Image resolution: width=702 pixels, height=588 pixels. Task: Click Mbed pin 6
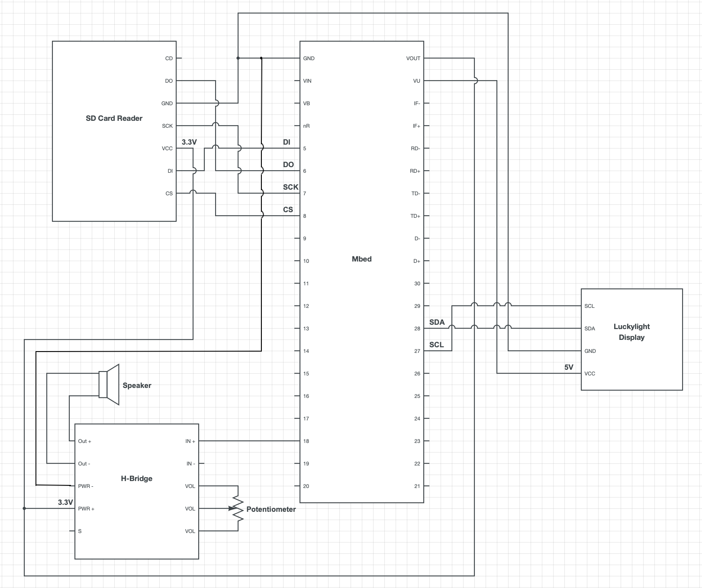point(305,171)
